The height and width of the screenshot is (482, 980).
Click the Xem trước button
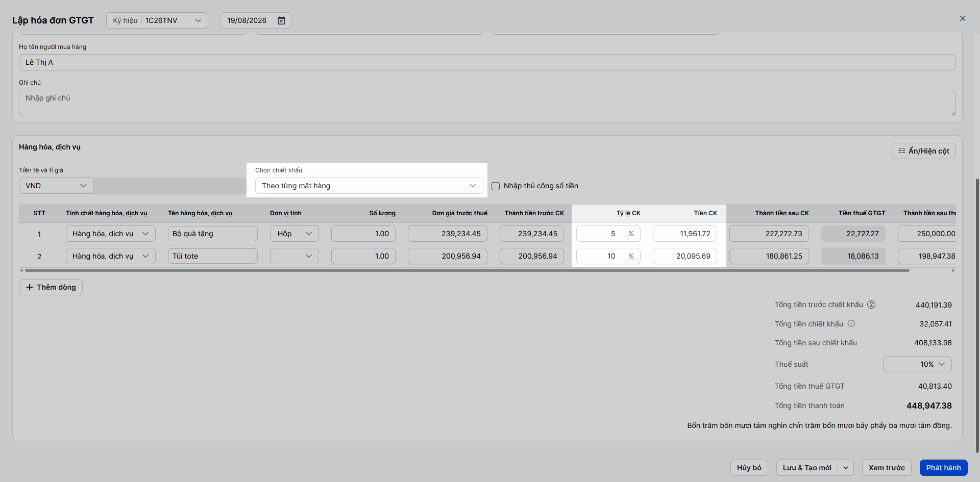point(887,468)
